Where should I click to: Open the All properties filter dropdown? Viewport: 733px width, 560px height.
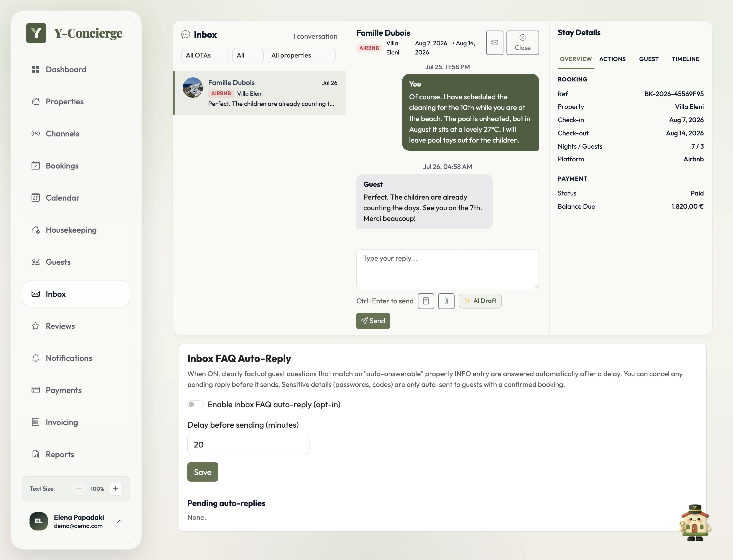tap(301, 55)
